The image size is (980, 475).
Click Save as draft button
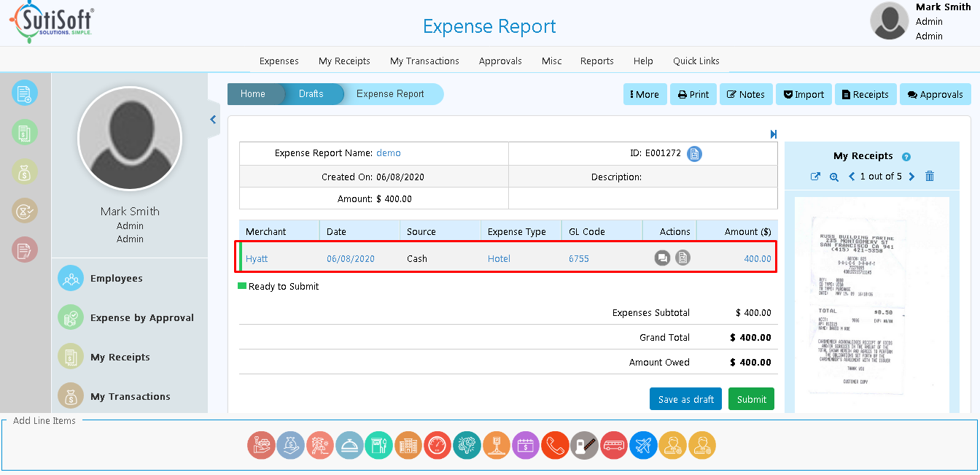point(685,399)
